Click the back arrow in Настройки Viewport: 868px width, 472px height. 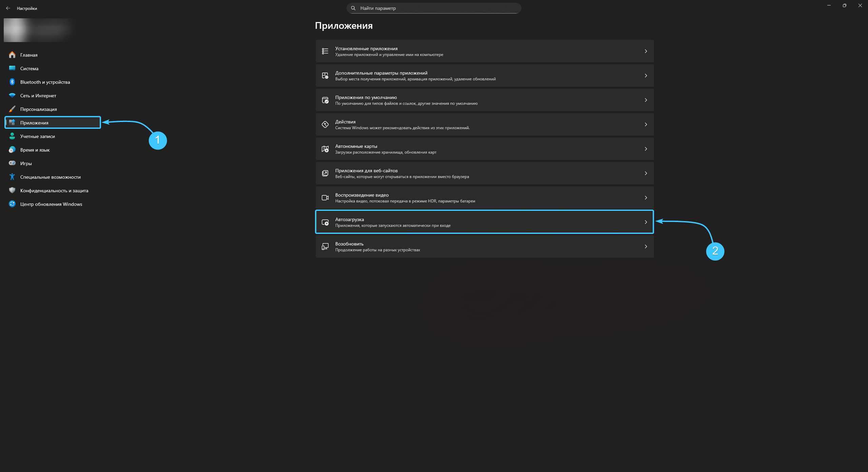click(x=8, y=8)
